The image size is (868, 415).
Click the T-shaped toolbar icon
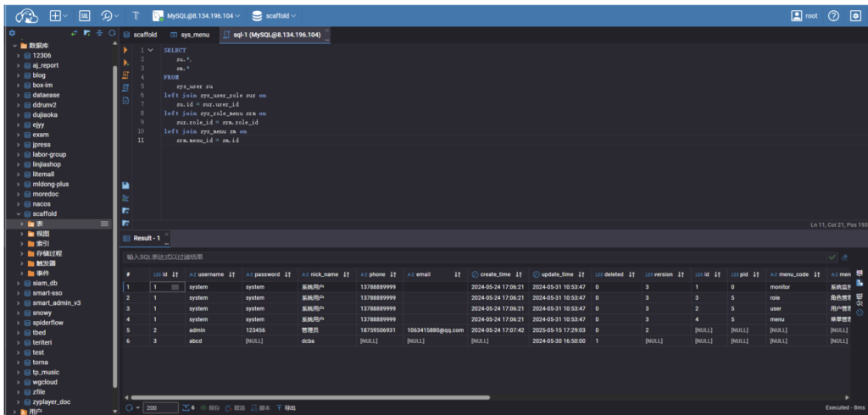click(x=136, y=16)
